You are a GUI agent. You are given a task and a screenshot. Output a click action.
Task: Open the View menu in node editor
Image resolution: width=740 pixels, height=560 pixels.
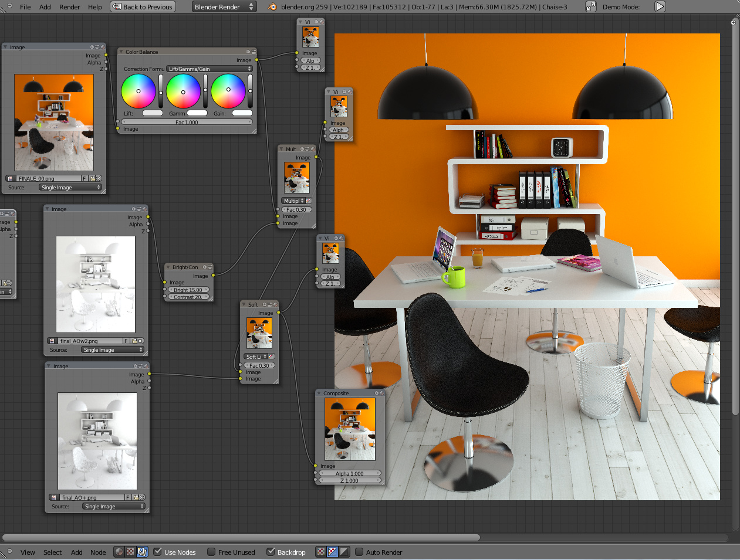(x=28, y=552)
